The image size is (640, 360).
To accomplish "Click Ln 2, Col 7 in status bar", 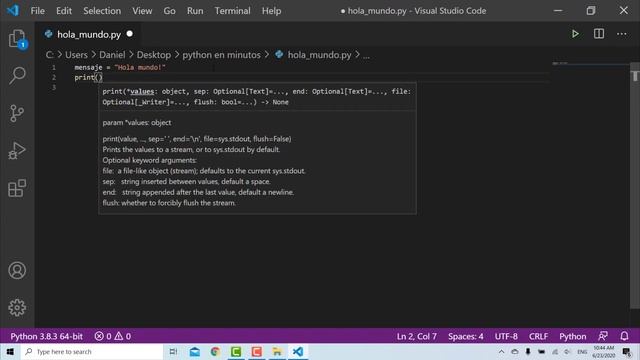I will pos(417,336).
